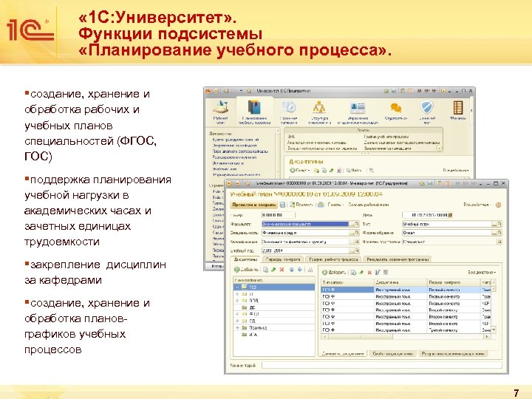Click move-up arrow icon above the tree panel
Screen dimensions: 532x399
[x=291, y=270]
